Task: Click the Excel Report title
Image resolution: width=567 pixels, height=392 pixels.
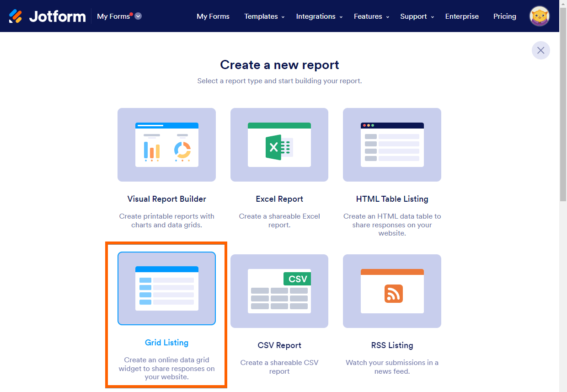Action: pos(279,199)
